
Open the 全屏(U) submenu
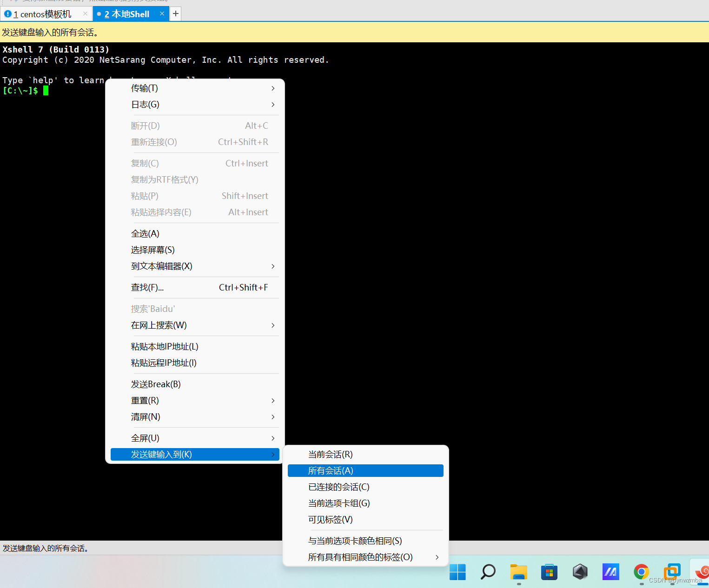click(195, 438)
